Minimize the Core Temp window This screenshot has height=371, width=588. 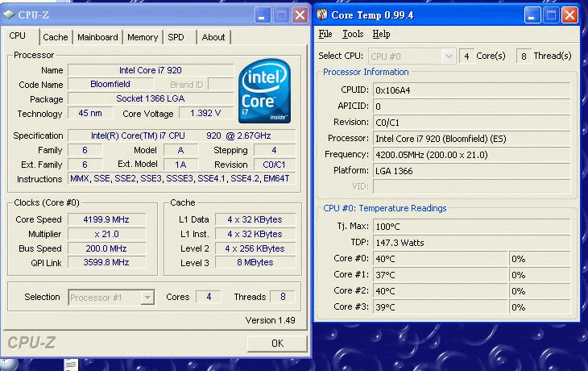532,15
